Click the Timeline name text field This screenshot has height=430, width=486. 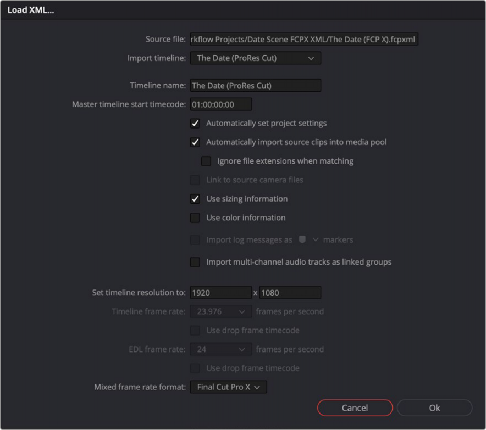[x=256, y=86]
